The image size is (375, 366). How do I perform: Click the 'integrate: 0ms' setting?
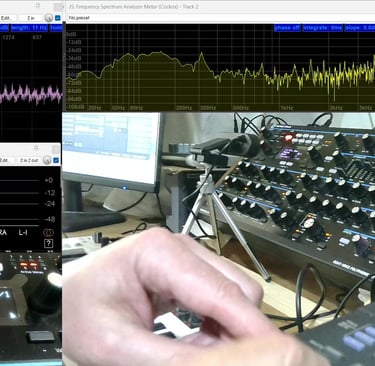[x=322, y=28]
